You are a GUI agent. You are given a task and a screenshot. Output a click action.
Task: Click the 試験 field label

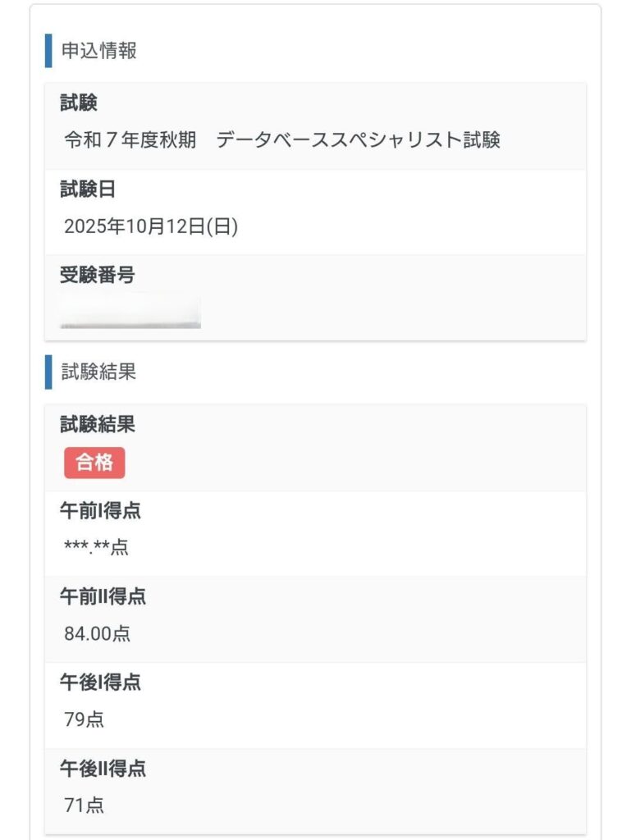(79, 103)
